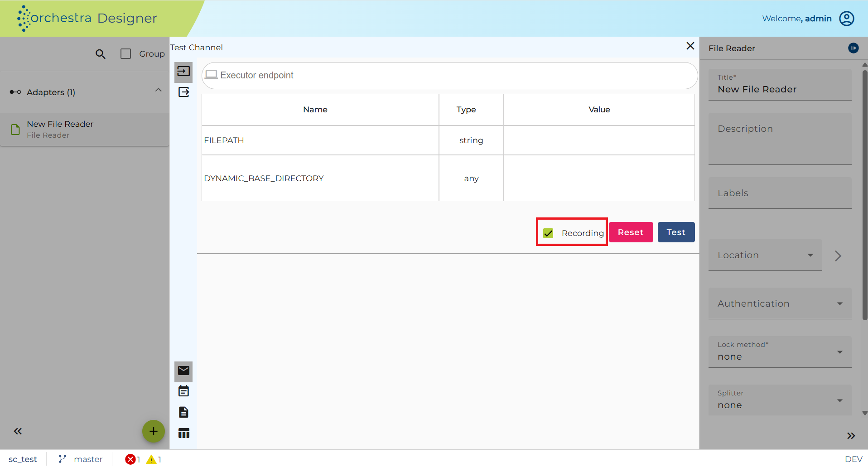Click the green add adapter button

[154, 431]
